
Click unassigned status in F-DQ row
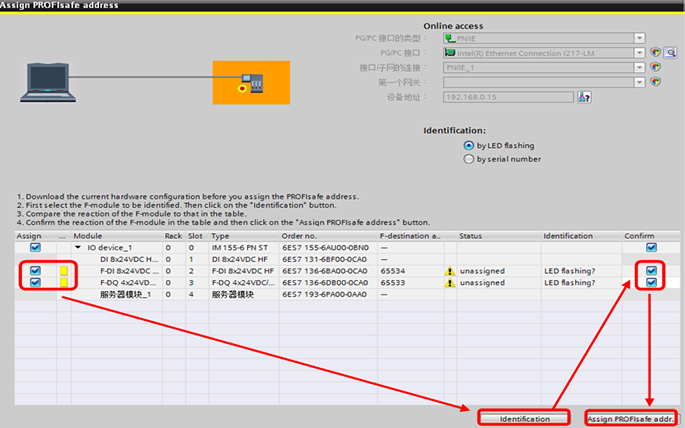(x=482, y=283)
